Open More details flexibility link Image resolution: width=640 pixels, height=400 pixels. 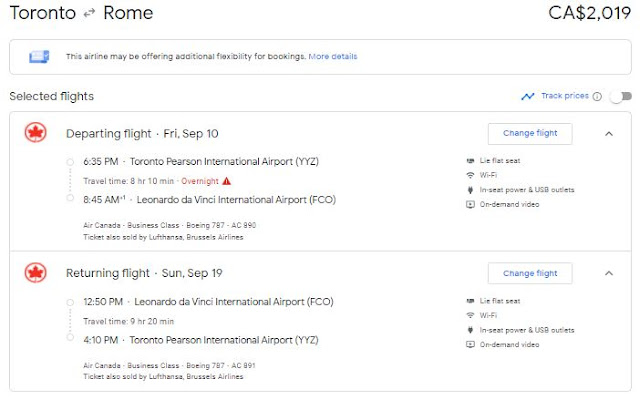click(333, 56)
